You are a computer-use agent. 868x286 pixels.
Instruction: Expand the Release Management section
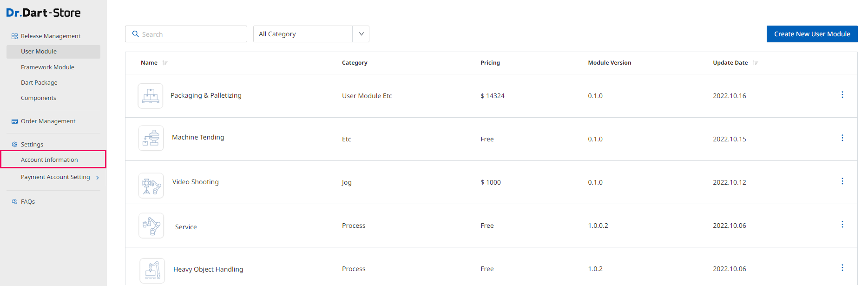(50, 36)
